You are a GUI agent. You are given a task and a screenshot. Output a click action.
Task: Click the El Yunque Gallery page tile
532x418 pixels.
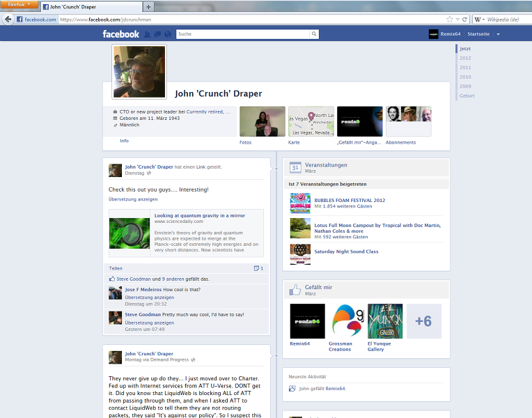coord(385,321)
